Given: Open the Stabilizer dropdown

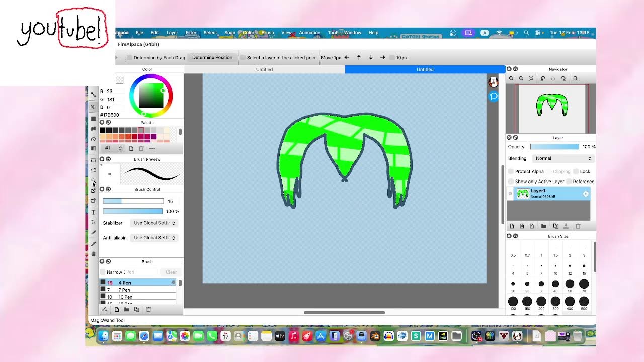Looking at the screenshot, I should [x=154, y=223].
